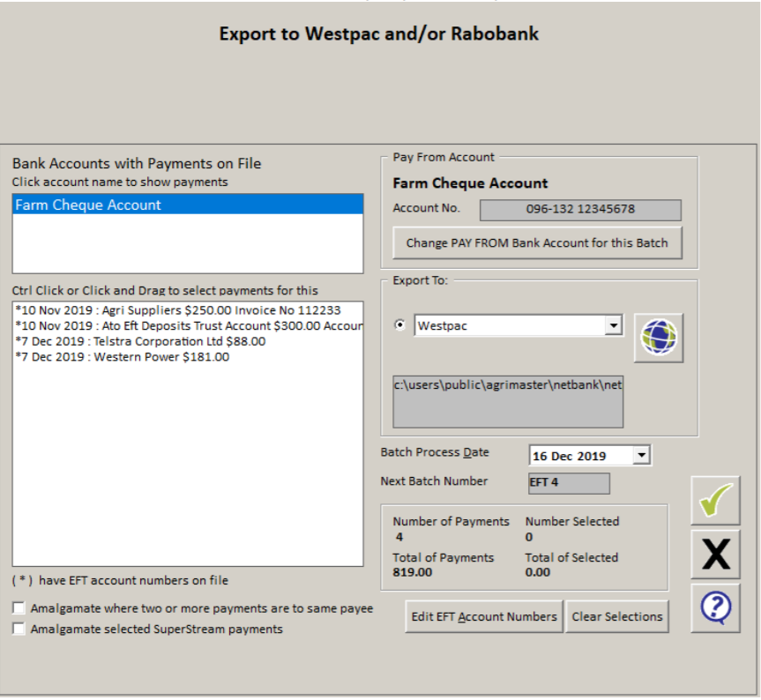Open help via the question mark icon

pyautogui.click(x=715, y=607)
